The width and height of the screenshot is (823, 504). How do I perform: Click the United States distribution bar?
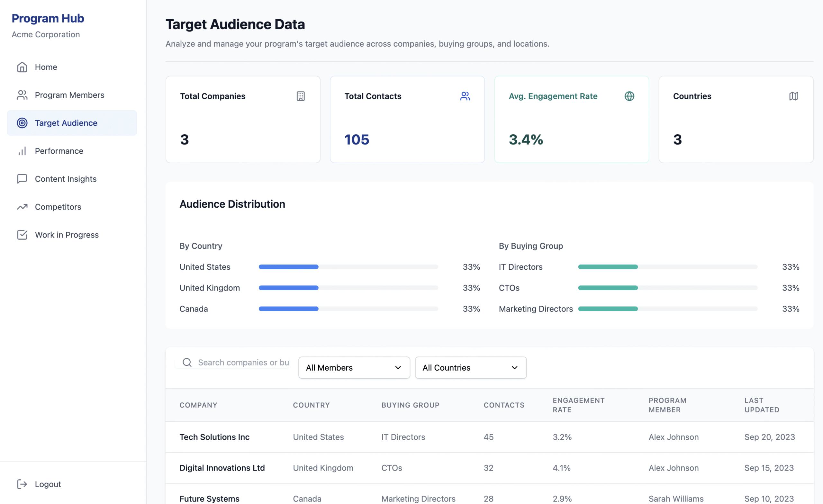(348, 267)
